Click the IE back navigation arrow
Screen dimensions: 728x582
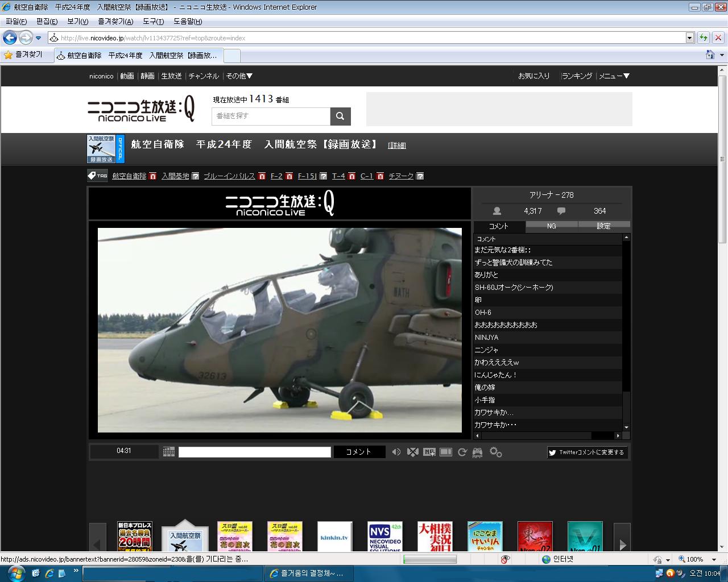[x=10, y=38]
